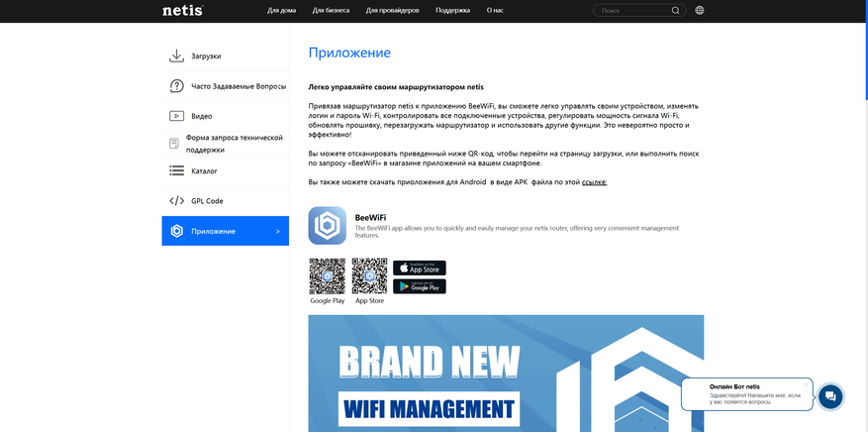
Task: Open Часто Задаваемые Вопросы section
Action: click(226, 86)
